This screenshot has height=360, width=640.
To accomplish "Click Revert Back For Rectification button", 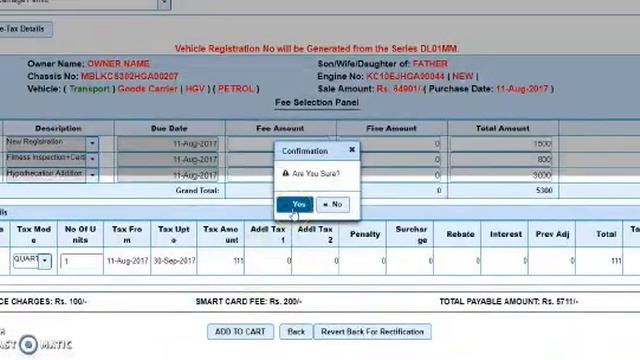I will point(372,331).
